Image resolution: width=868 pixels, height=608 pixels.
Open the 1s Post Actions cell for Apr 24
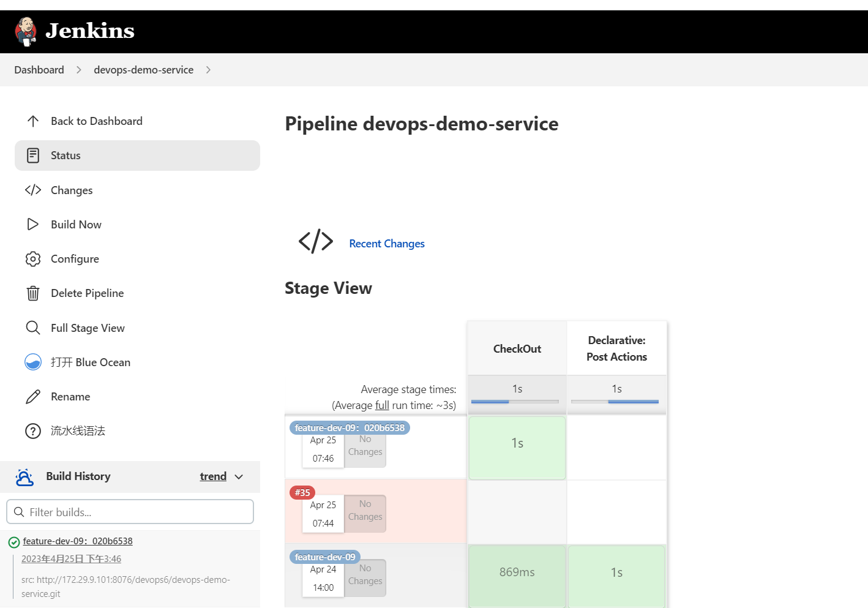[616, 576]
